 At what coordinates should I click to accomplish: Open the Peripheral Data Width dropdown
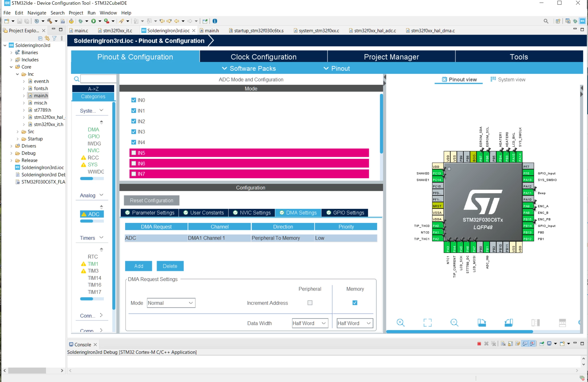[x=310, y=323]
